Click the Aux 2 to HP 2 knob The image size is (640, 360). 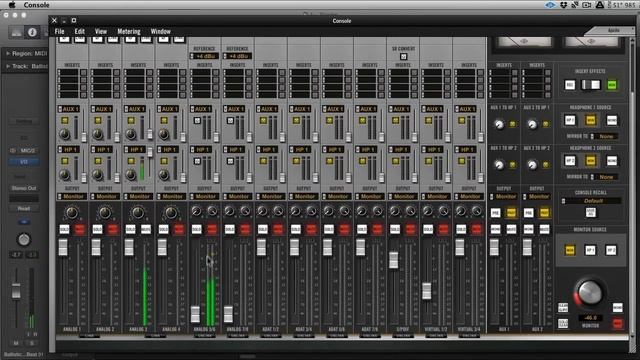pyautogui.click(x=532, y=165)
